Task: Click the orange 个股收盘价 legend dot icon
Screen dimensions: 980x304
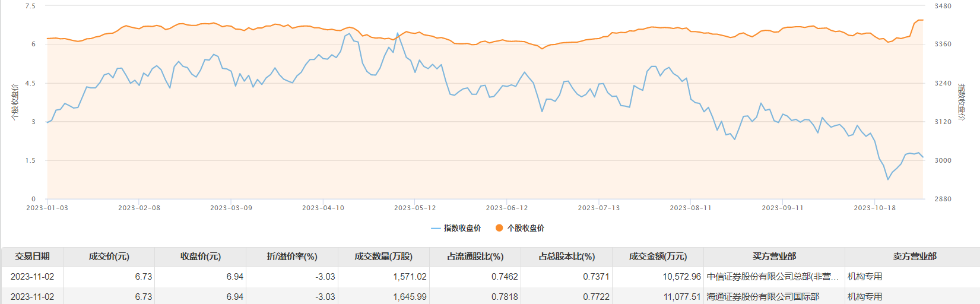Action: [499, 228]
